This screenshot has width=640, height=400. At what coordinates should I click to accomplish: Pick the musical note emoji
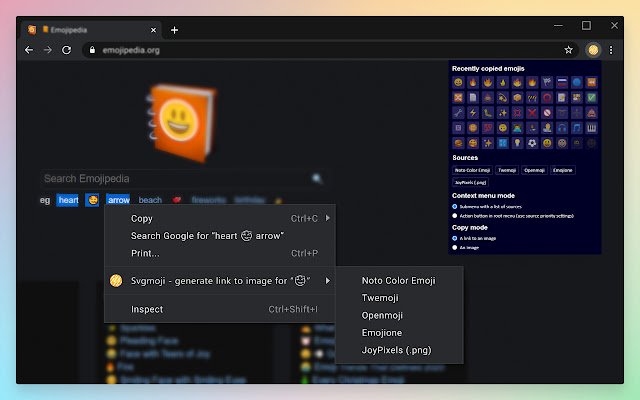tap(577, 128)
